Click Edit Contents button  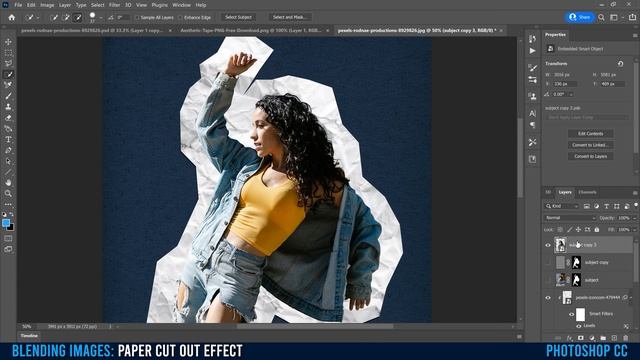point(590,133)
